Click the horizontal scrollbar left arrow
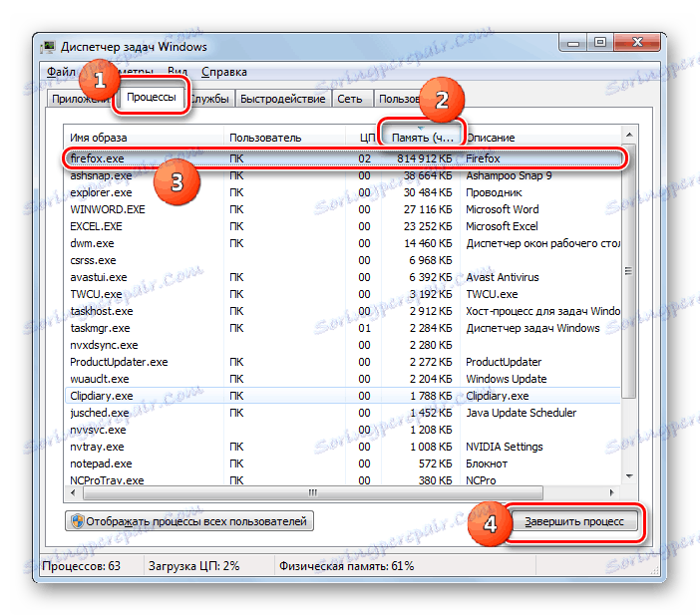Viewport: 700px width, 616px height. 73,492
